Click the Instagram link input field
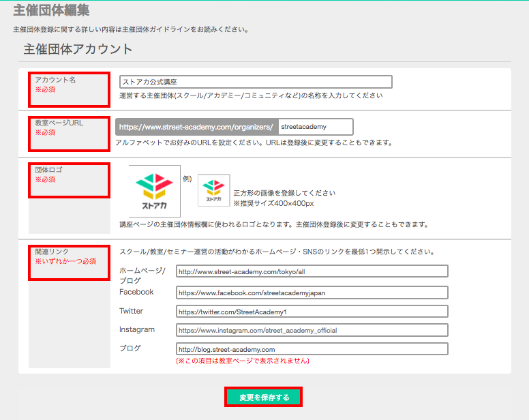This screenshot has width=529, height=420. click(312, 330)
